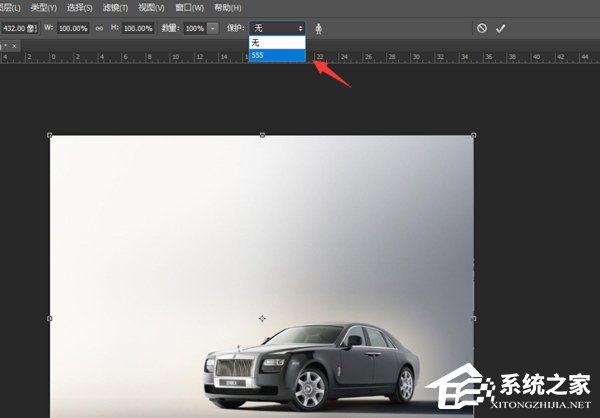Viewport: 600px width, 418px height.
Task: Open the 数量 amount slider arrow
Action: [212, 29]
